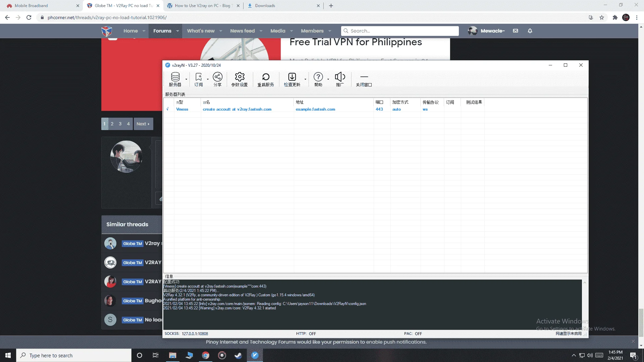Open the Windows notification center icon
The image size is (644, 362).
pos(633,355)
